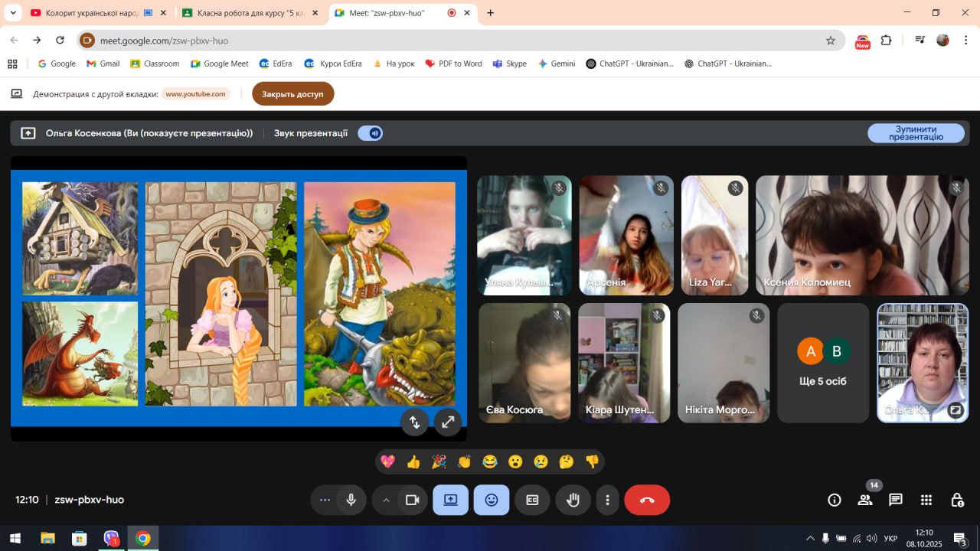The height and width of the screenshot is (551, 980).
Task: Expand video settings arrow beside camera
Action: [x=386, y=500]
